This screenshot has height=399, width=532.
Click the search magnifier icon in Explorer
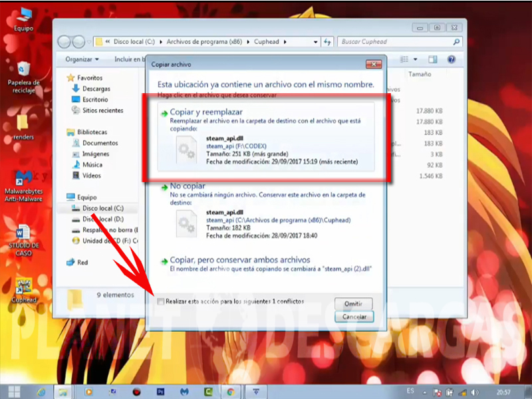click(457, 42)
